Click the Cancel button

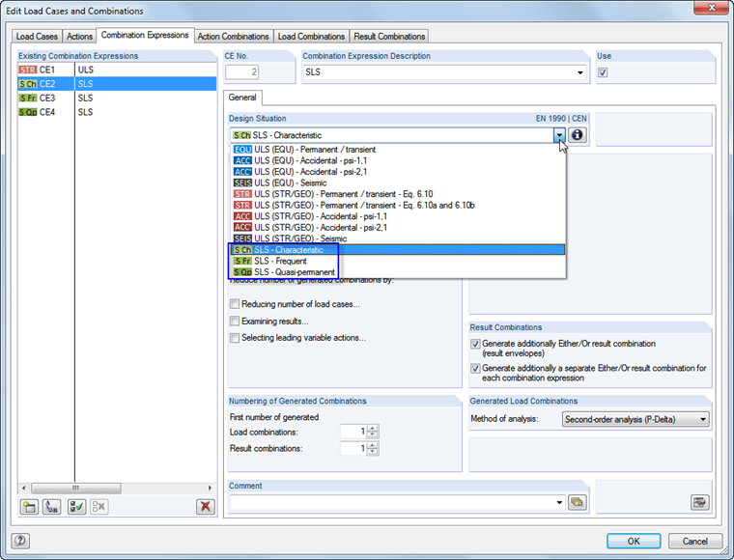click(x=694, y=542)
